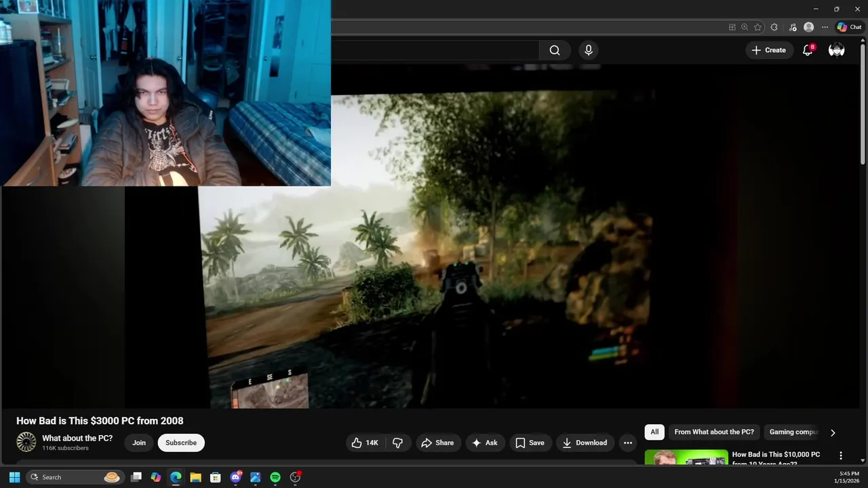This screenshot has width=868, height=488.
Task: Join the What about the PC? channel
Action: (139, 443)
